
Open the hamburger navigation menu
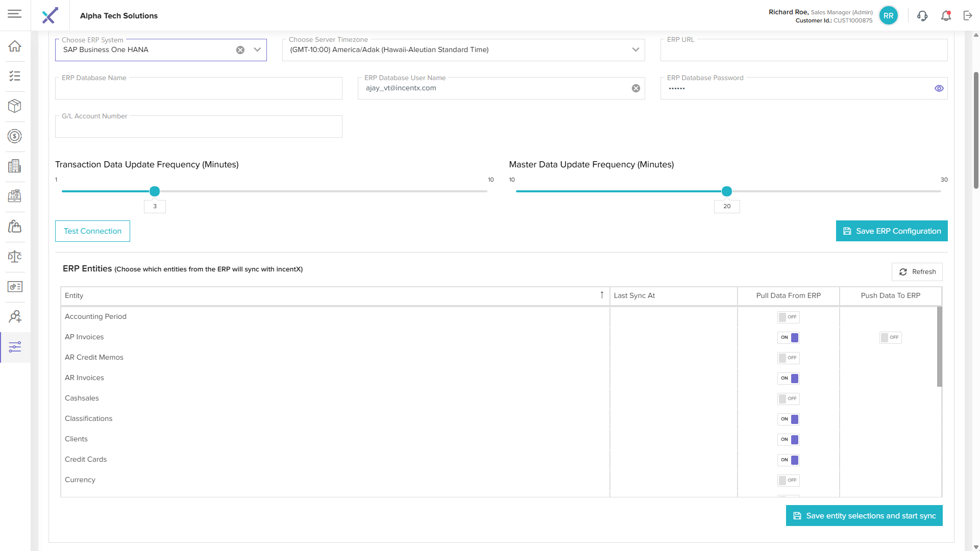(15, 14)
